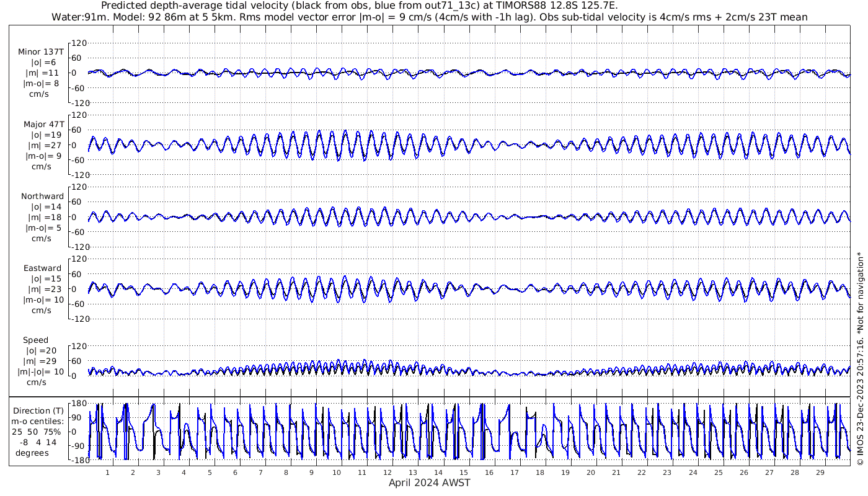
Task: Click the 'Minor 137T' panel label
Action: click(41, 52)
